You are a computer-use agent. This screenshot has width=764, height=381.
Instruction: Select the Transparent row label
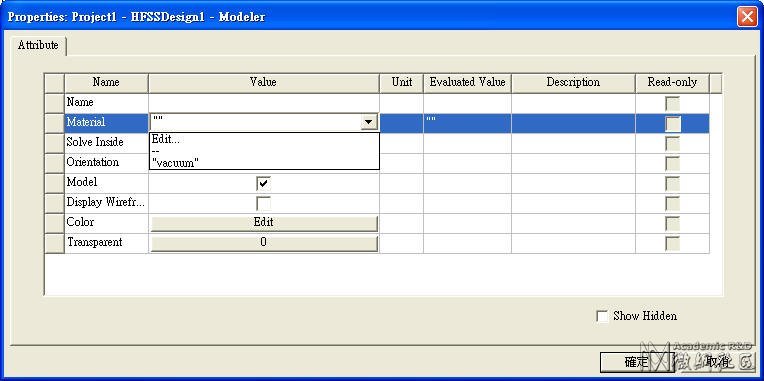click(106, 243)
